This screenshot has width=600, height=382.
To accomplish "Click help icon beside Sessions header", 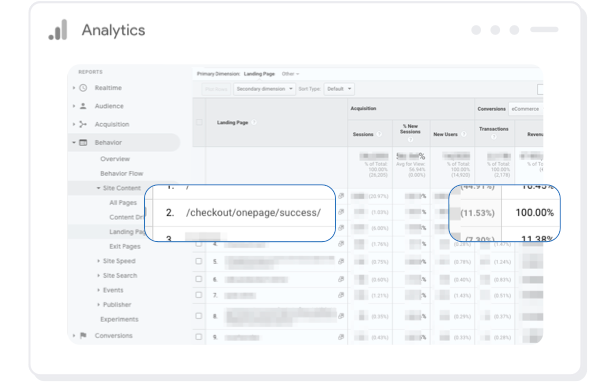I will pos(379,134).
